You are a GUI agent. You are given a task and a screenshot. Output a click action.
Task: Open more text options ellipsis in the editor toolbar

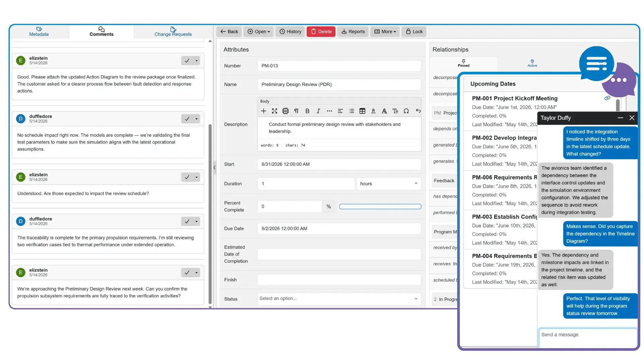(x=329, y=111)
